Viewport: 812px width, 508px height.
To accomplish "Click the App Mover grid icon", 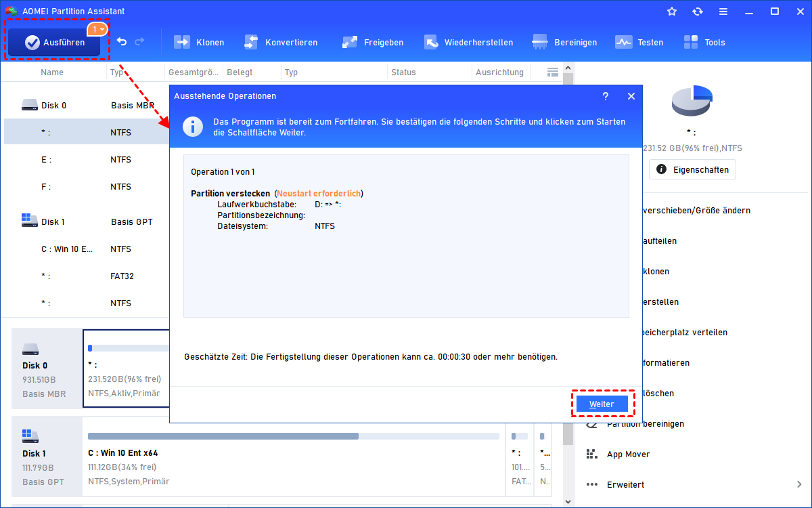I will pyautogui.click(x=591, y=454).
